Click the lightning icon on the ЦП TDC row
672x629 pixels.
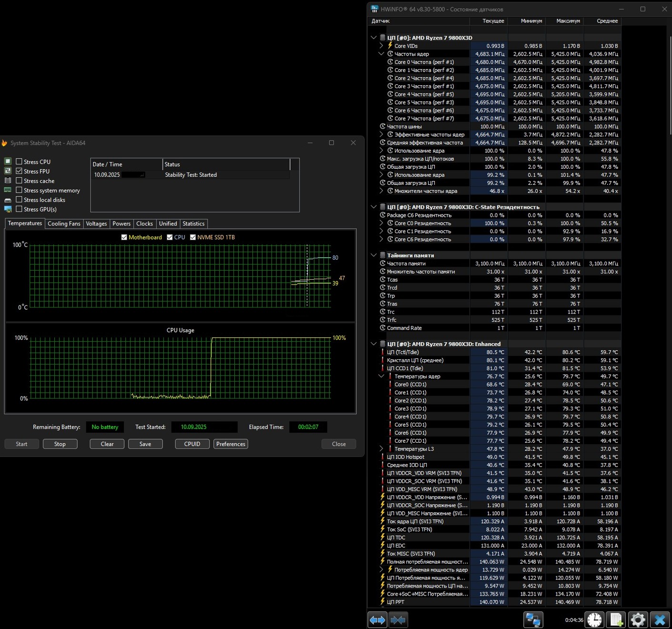[x=382, y=538]
